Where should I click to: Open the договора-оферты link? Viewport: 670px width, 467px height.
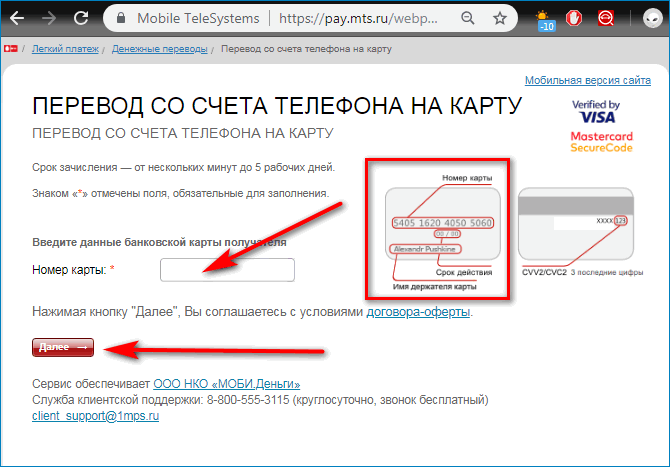(418, 312)
